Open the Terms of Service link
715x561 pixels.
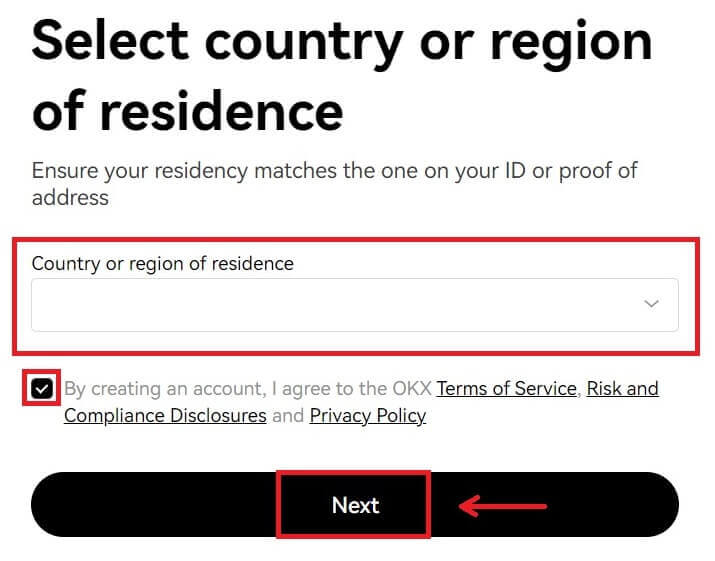pyautogui.click(x=506, y=388)
